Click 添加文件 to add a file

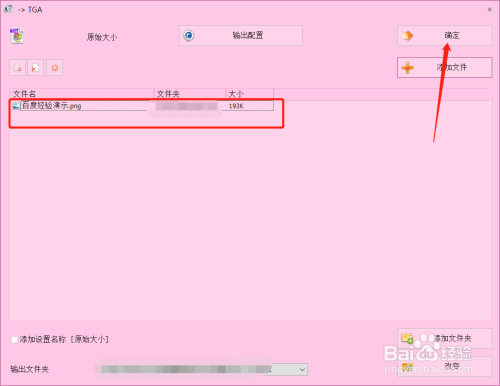(445, 68)
